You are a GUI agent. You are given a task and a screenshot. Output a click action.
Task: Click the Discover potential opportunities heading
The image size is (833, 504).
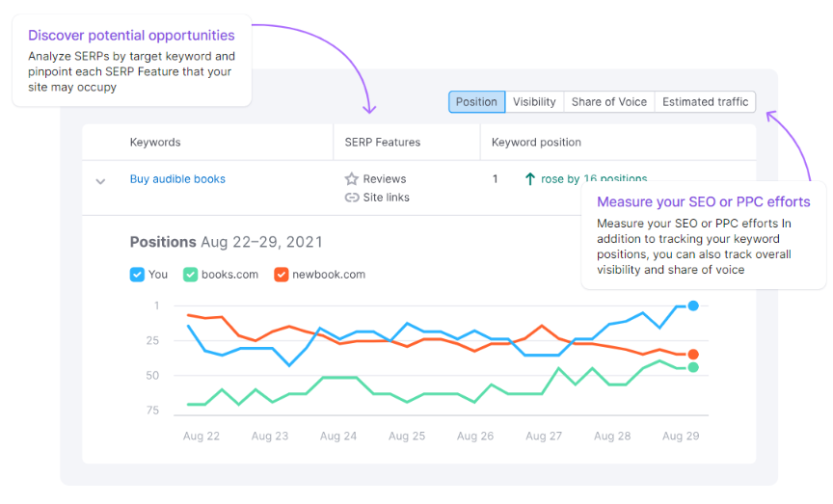click(131, 36)
